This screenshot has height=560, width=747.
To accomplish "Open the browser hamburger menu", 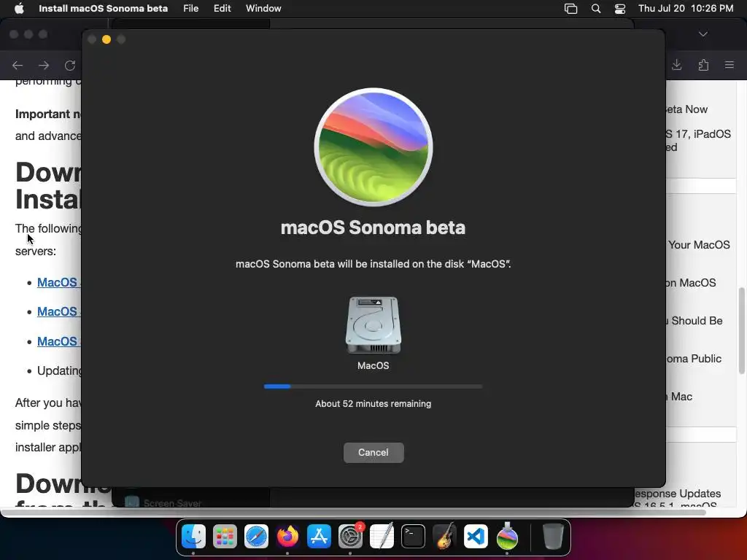I will (x=729, y=65).
